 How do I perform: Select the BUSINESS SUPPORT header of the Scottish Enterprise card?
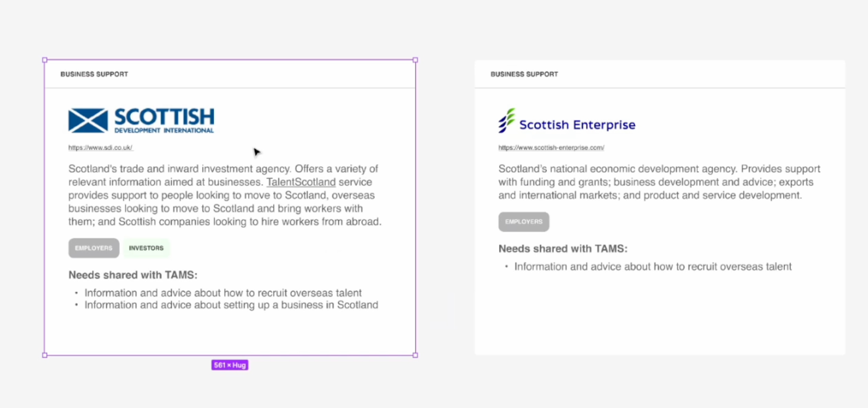pyautogui.click(x=524, y=74)
